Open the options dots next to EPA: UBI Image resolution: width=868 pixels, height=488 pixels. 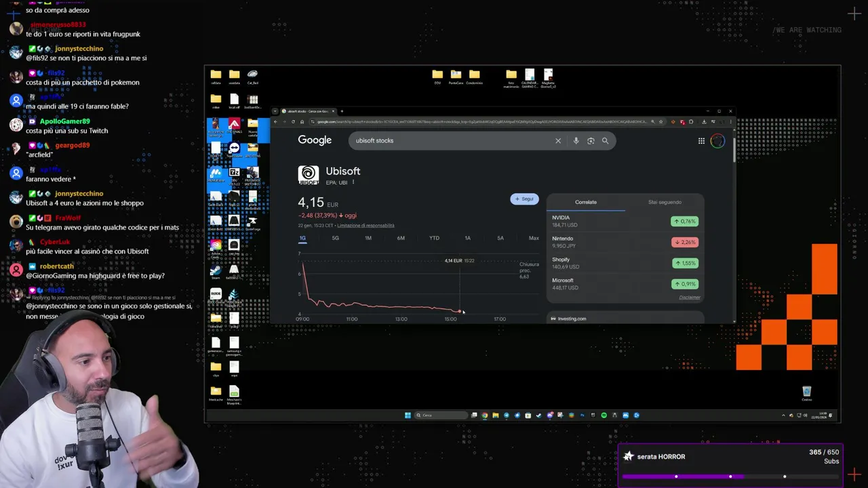coord(353,182)
